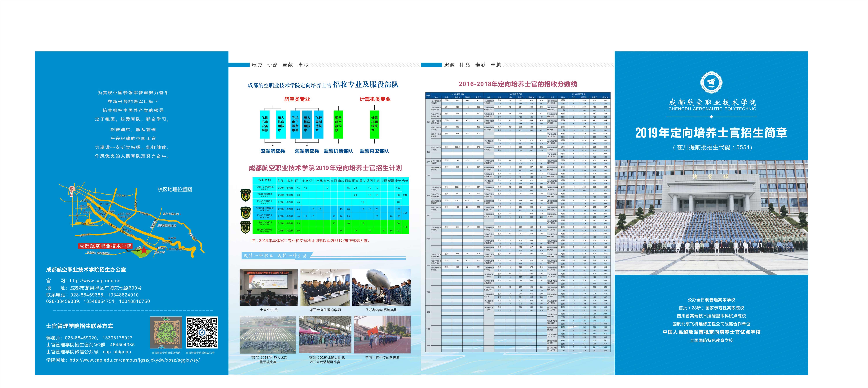This screenshot has height=388, width=868.
Task: Click the WeChat account cap_shiguan text
Action: click(117, 352)
